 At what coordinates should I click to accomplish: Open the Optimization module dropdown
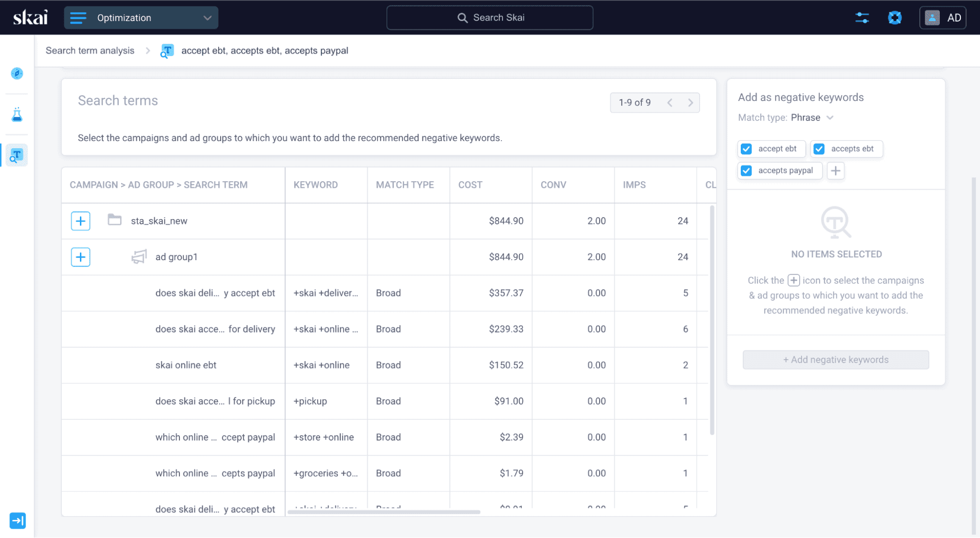click(x=141, y=18)
